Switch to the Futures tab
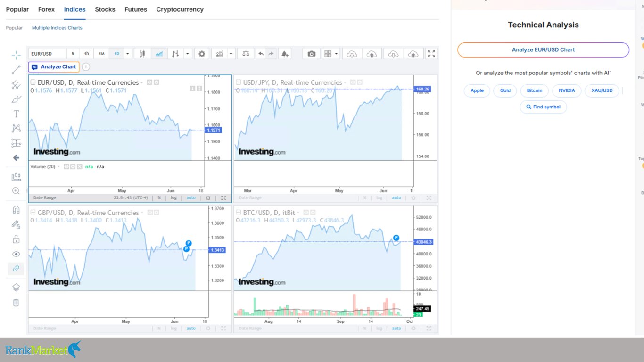 (136, 9)
